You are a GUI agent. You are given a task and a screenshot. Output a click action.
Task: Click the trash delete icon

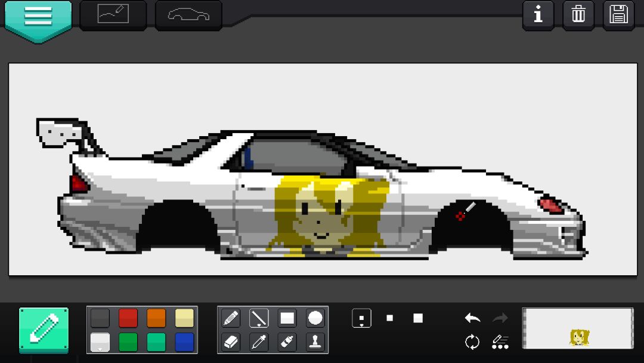(x=578, y=15)
